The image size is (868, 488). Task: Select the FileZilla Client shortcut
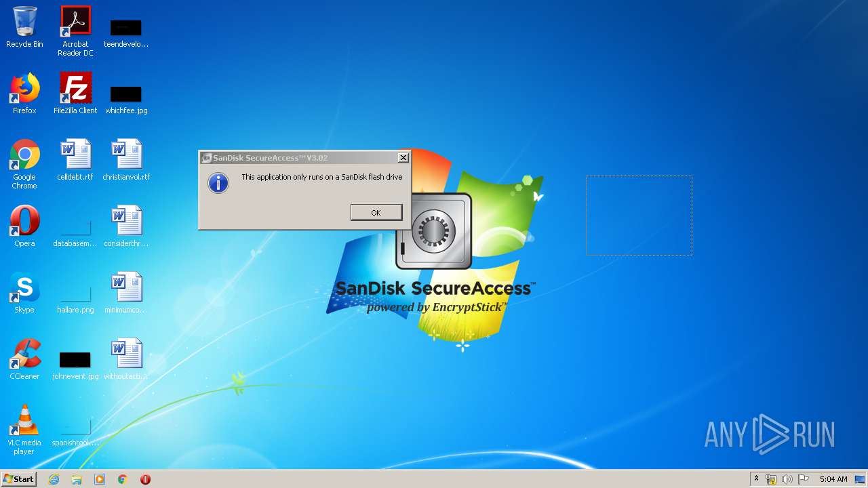(x=75, y=94)
